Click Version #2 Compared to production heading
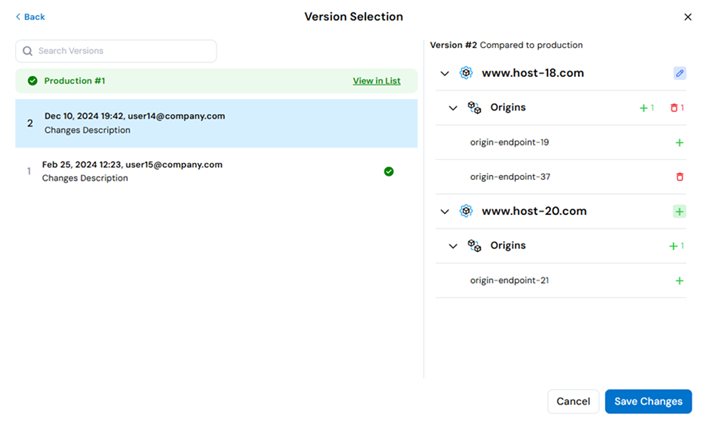710x422 pixels. pos(506,45)
